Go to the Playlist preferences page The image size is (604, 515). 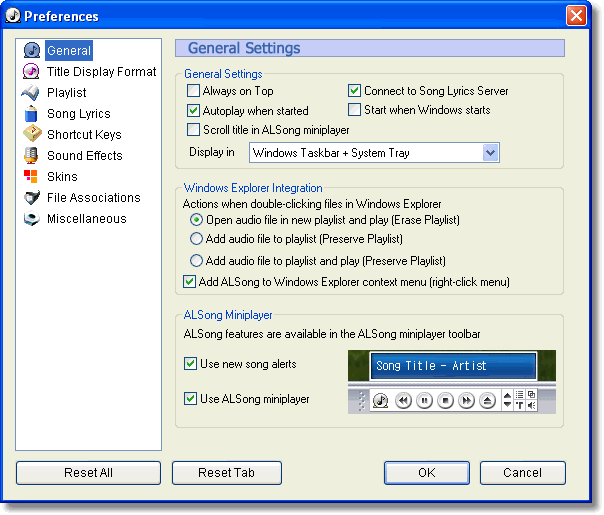(67, 92)
